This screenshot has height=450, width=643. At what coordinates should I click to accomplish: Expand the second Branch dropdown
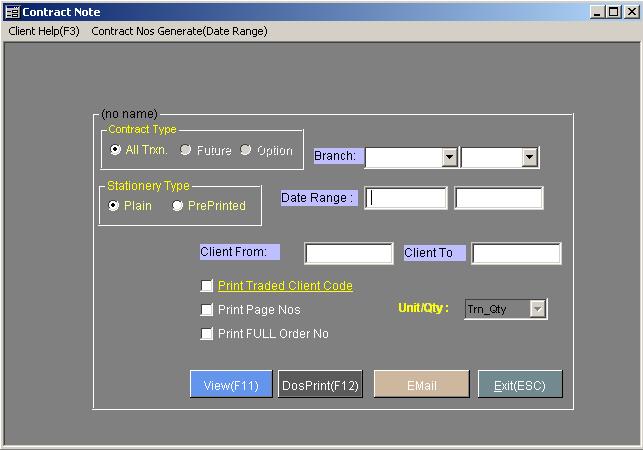tap(530, 157)
